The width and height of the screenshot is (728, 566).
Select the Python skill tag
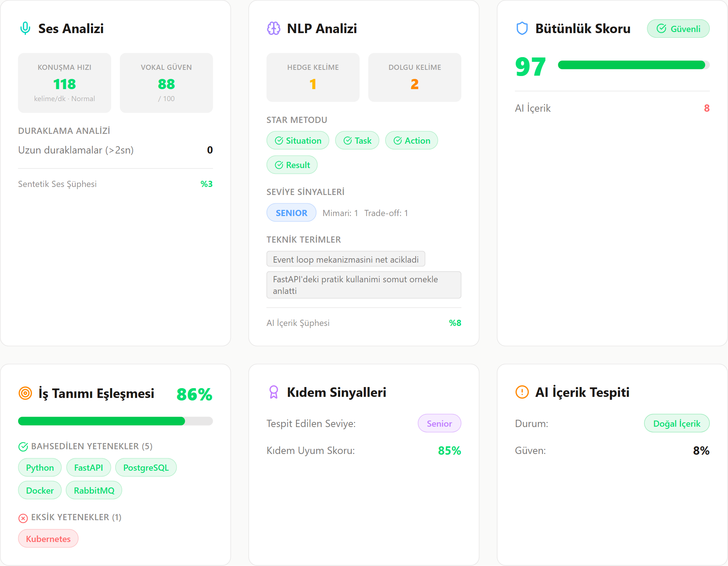(x=40, y=467)
